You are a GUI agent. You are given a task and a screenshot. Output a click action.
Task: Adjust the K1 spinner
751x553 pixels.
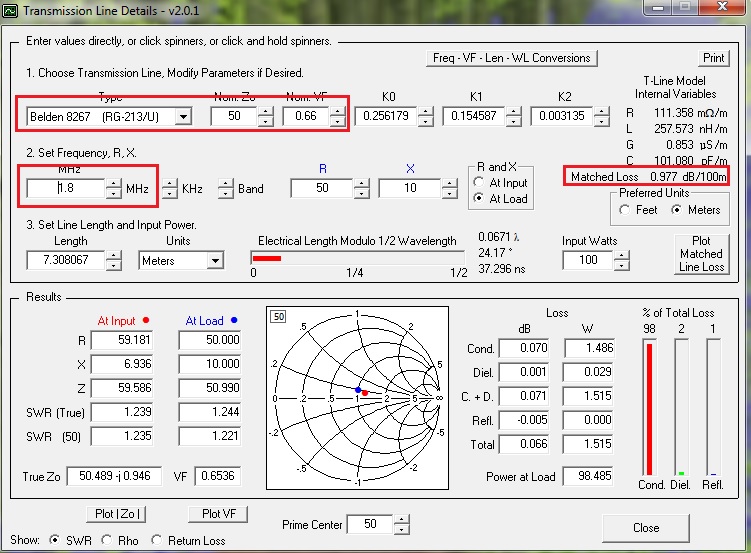point(513,116)
